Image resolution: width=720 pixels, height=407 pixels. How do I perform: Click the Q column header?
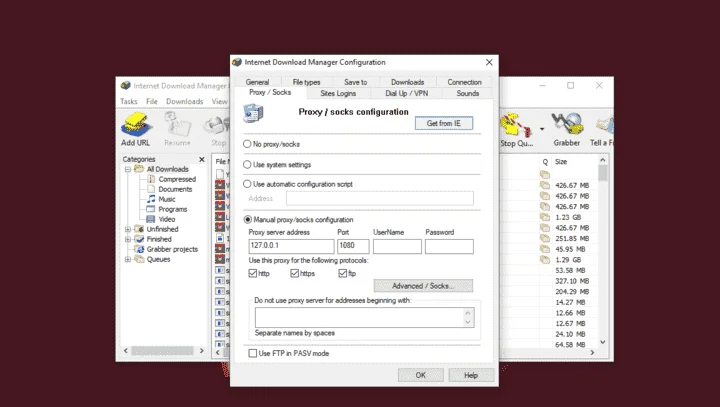(x=545, y=162)
